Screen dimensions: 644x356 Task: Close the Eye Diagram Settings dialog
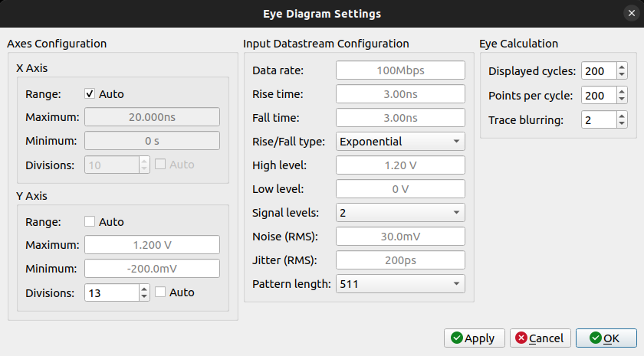pos(631,14)
